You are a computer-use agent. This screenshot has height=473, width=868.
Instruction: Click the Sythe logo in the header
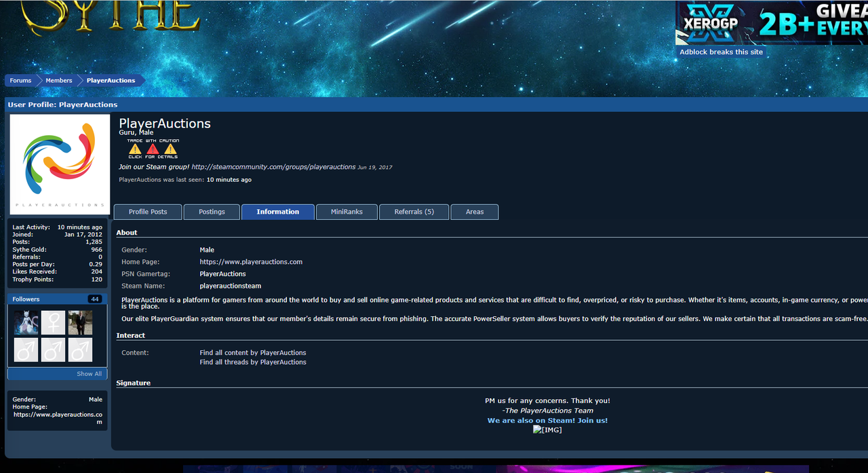point(112,17)
